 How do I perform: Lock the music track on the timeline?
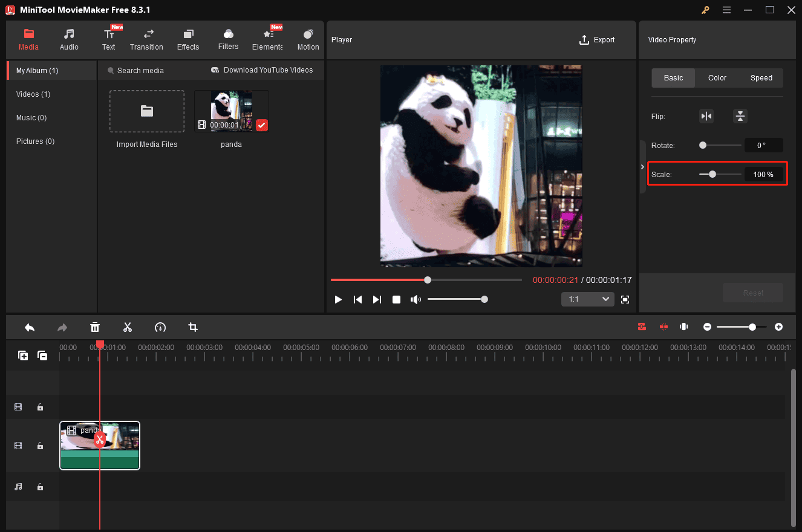click(40, 487)
